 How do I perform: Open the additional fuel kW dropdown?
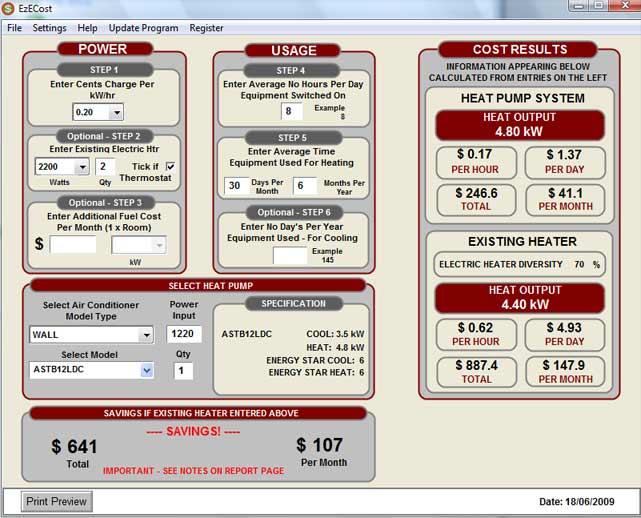(158, 244)
